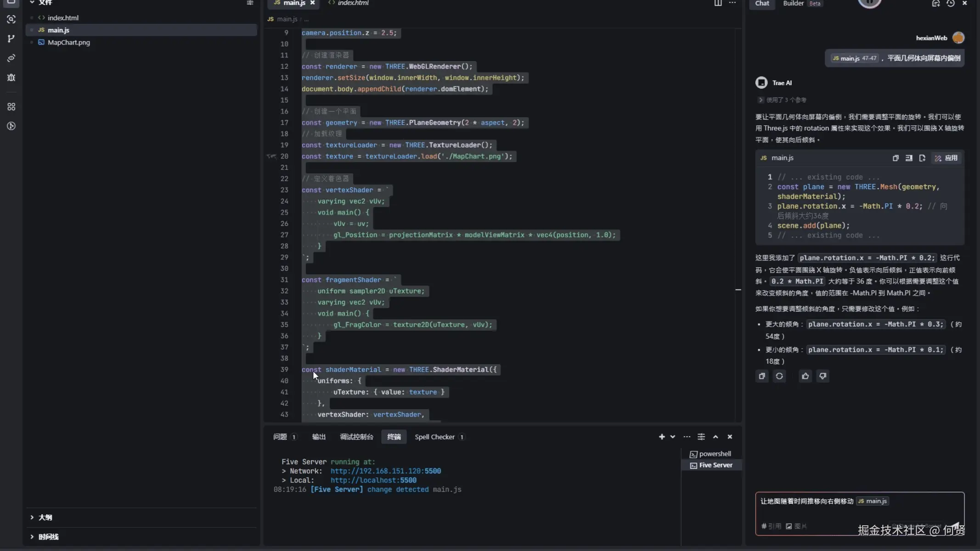Image resolution: width=980 pixels, height=551 pixels.
Task: Copy the AI suggested code snippet
Action: [895, 158]
